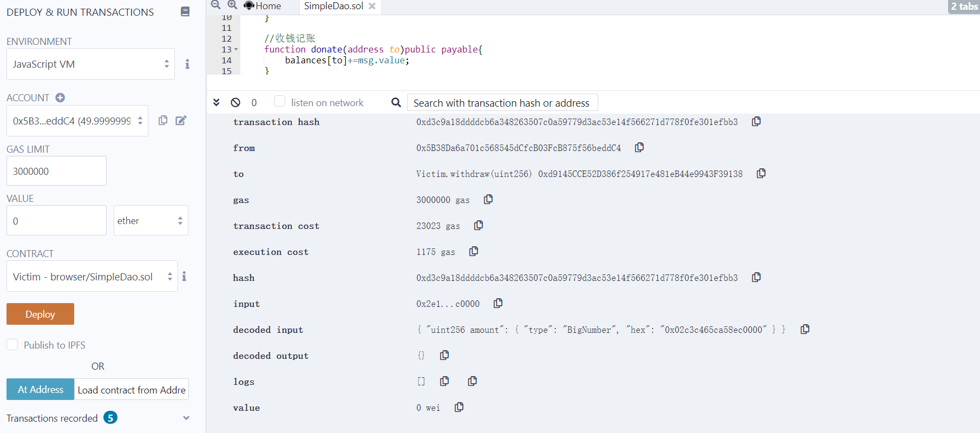
Task: Click the transaction search input field
Action: 502,102
